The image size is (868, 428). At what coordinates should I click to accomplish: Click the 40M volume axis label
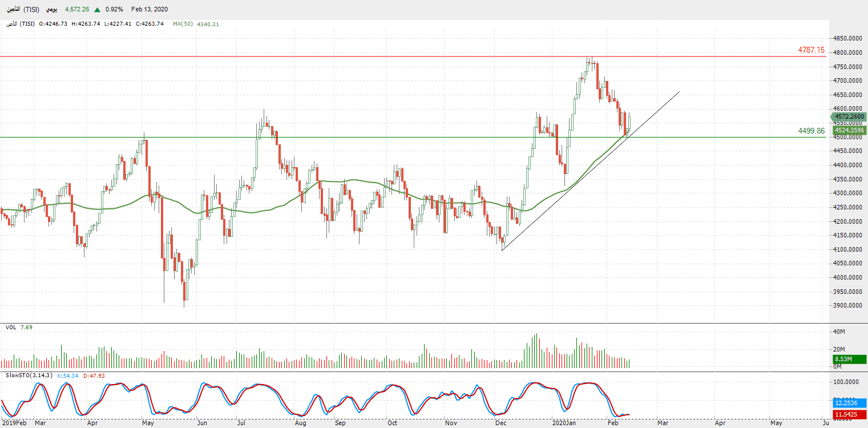[839, 332]
